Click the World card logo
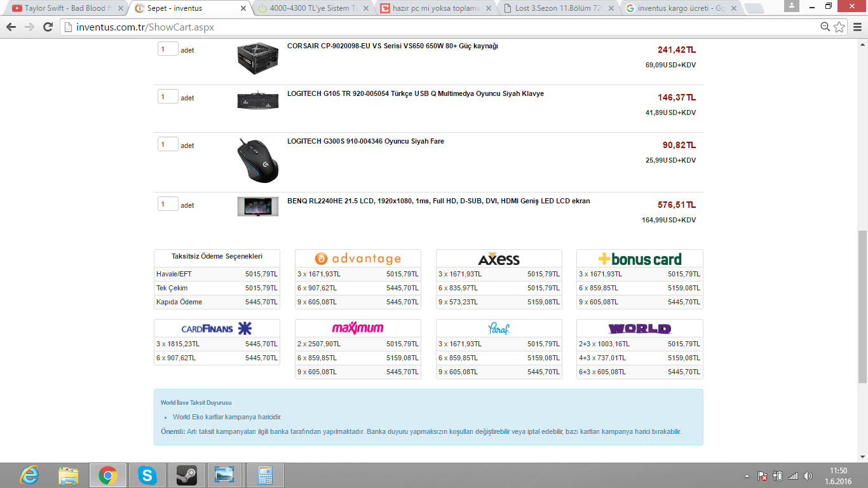 pyautogui.click(x=639, y=329)
